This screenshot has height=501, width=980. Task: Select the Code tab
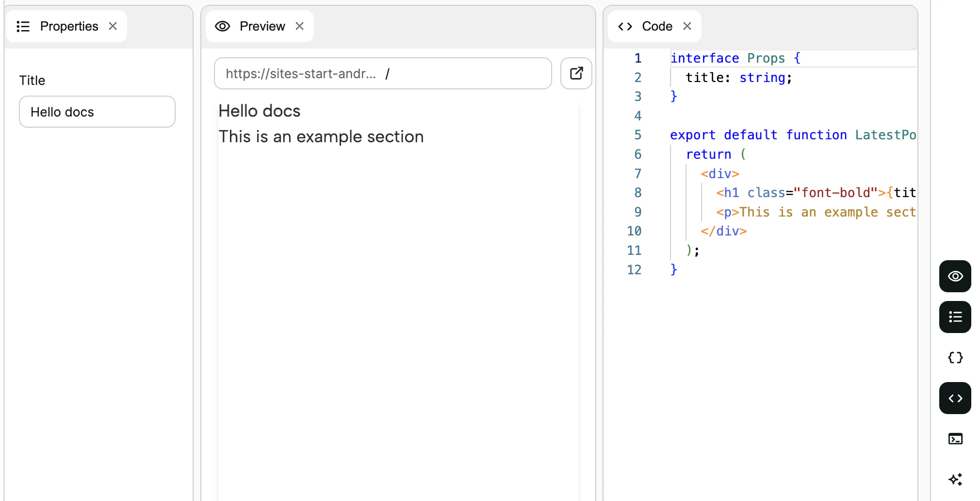(654, 26)
